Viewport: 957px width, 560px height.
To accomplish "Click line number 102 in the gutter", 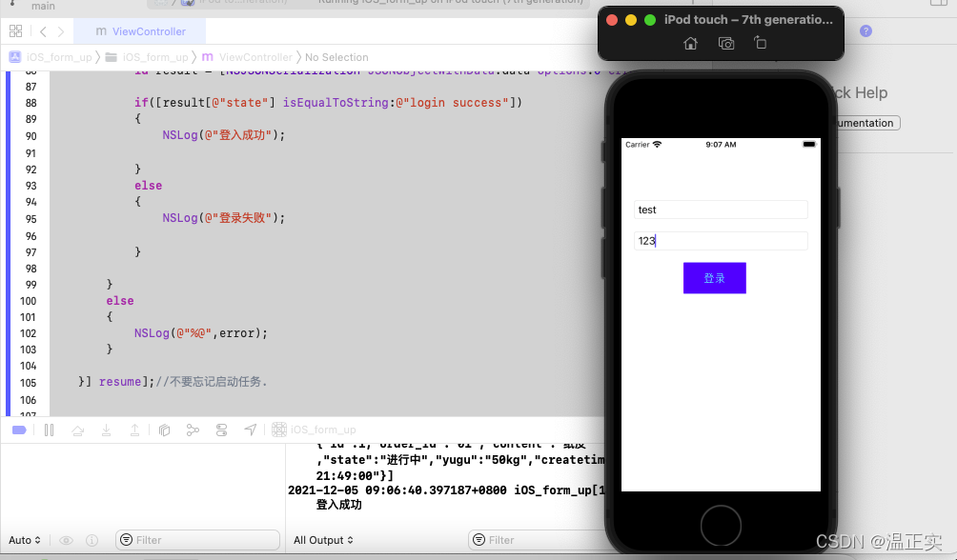I will (28, 333).
